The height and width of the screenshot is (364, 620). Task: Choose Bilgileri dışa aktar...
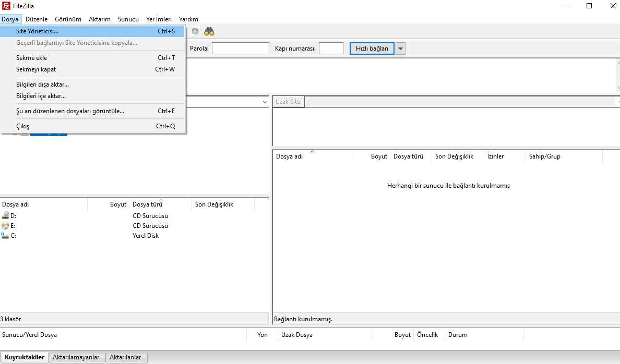92,84
